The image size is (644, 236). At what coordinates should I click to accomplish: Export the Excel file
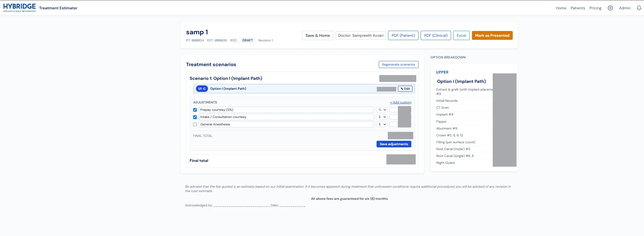click(461, 35)
